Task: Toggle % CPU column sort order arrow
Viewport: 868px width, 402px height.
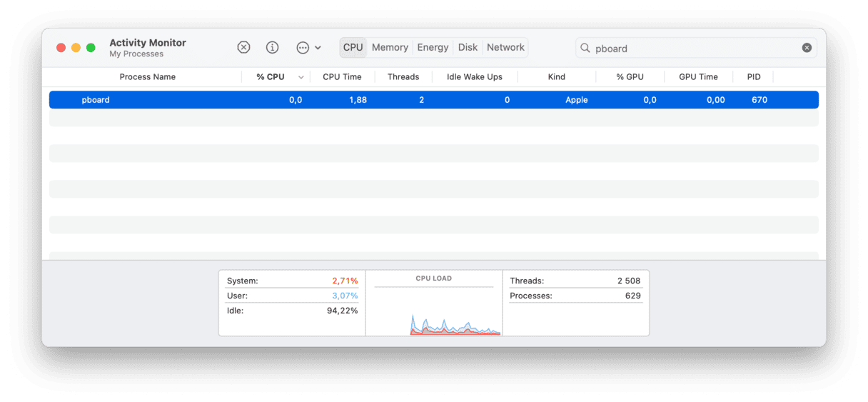Action: click(x=301, y=77)
